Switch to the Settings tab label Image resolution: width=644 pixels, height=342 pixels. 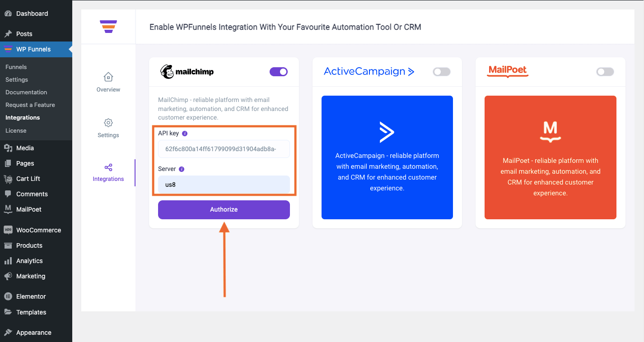(x=108, y=135)
